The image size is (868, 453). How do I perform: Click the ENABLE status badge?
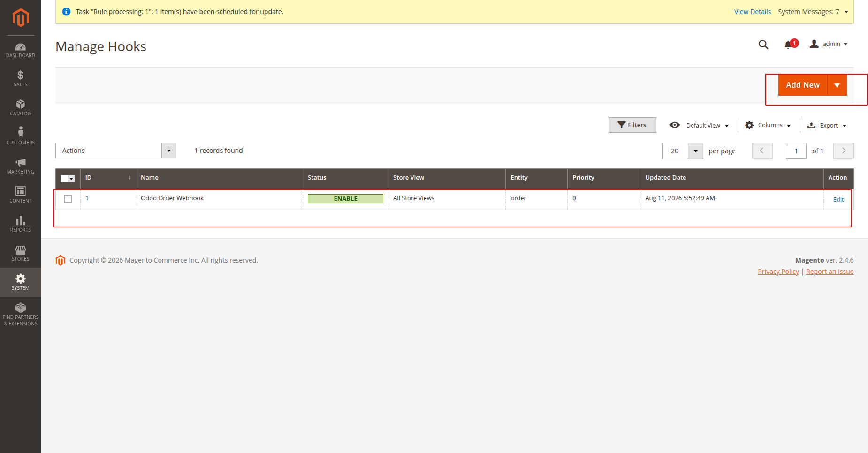345,199
